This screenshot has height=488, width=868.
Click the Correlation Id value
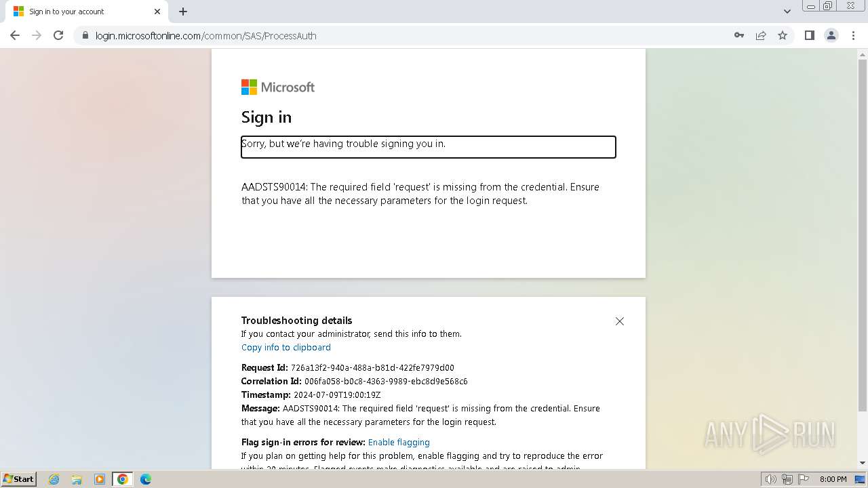coord(386,381)
